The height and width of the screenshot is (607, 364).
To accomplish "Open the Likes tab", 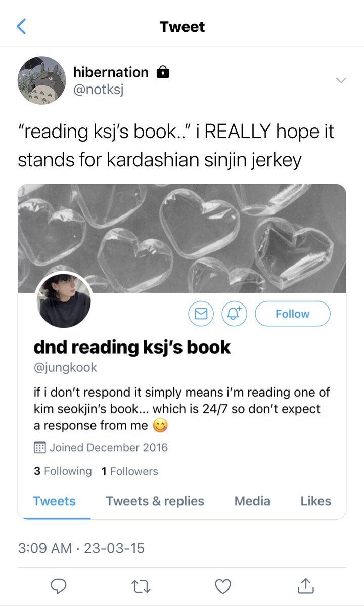I will click(316, 501).
